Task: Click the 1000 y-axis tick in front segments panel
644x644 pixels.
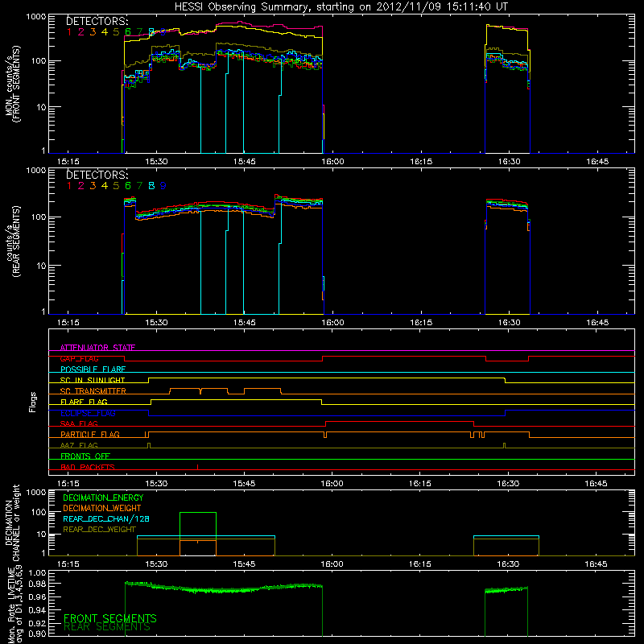Action: [x=36, y=17]
